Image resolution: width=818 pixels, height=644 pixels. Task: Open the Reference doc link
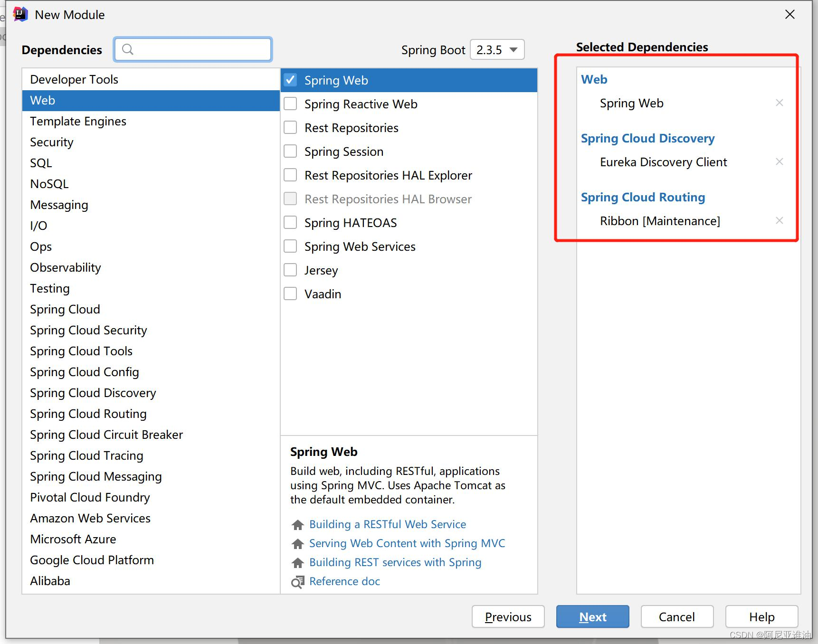344,581
